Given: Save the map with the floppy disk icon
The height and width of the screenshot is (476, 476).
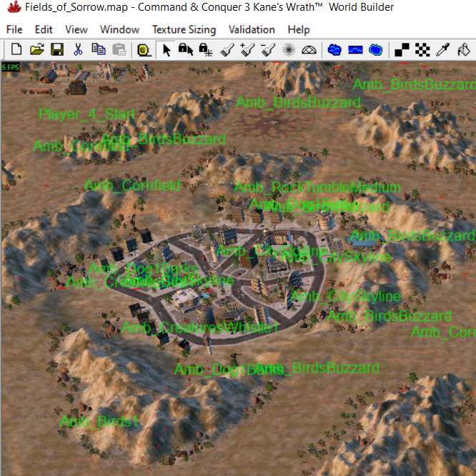Looking at the screenshot, I should coord(57,49).
